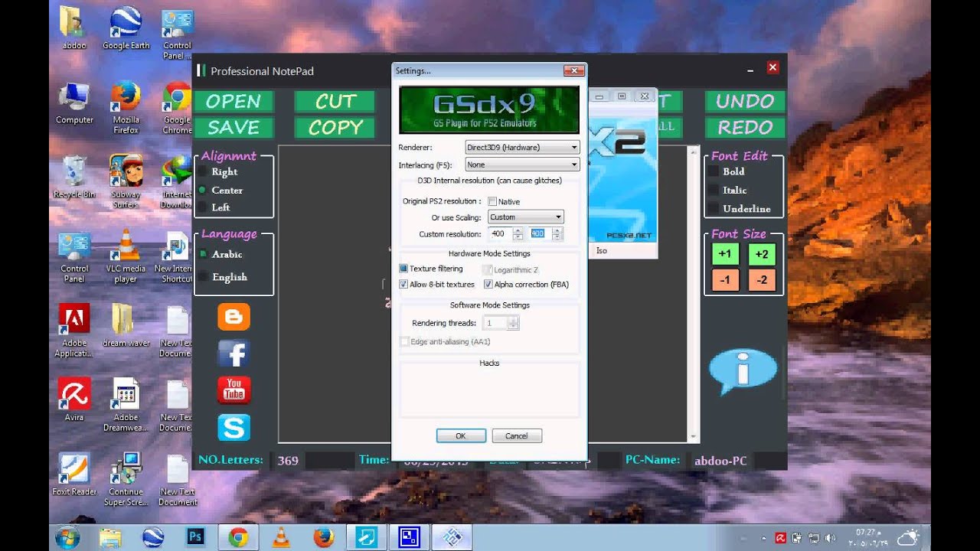Select the Subway Surfers desktop shortcut

[x=126, y=181]
